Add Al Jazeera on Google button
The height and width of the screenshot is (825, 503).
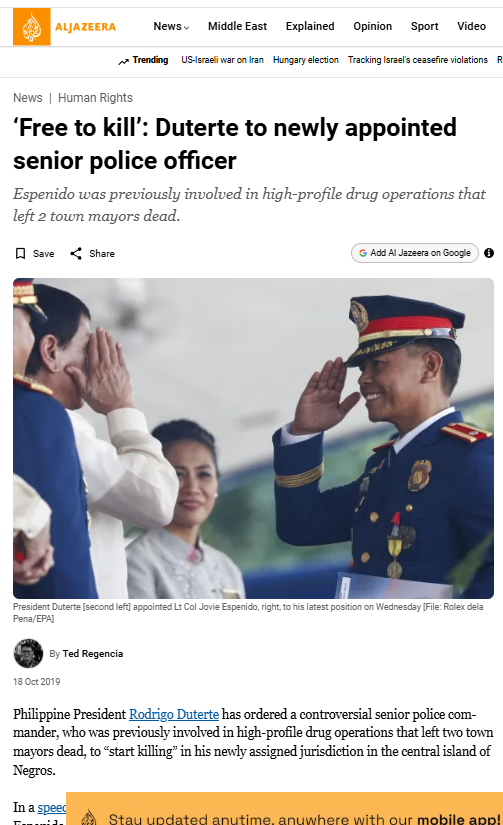coord(415,253)
